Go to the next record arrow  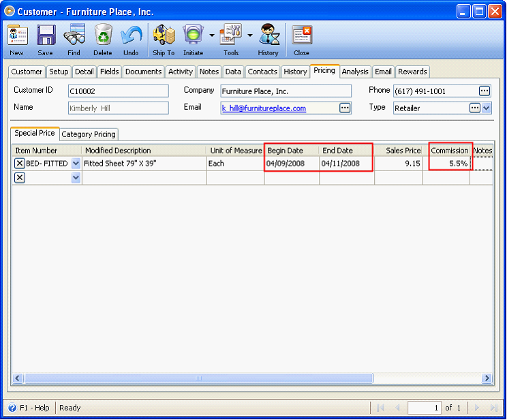pos(477,408)
